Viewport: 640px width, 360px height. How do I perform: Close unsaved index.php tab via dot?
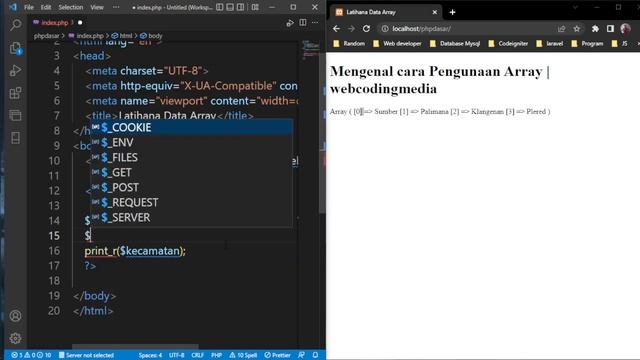pos(80,22)
